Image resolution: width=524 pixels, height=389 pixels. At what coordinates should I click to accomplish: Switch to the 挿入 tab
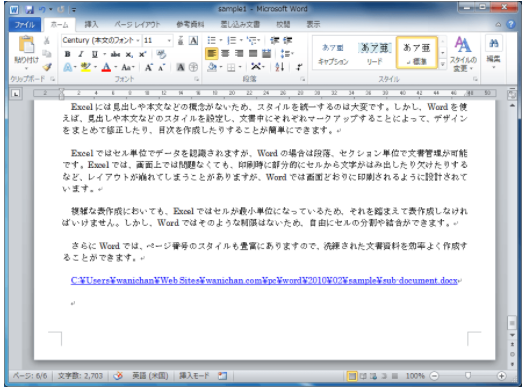(x=91, y=24)
